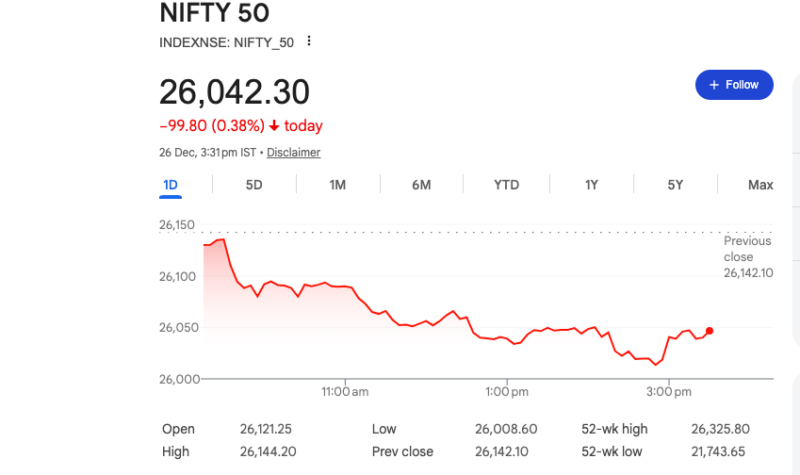
Task: Switch chart to 5Y range
Action: click(676, 185)
